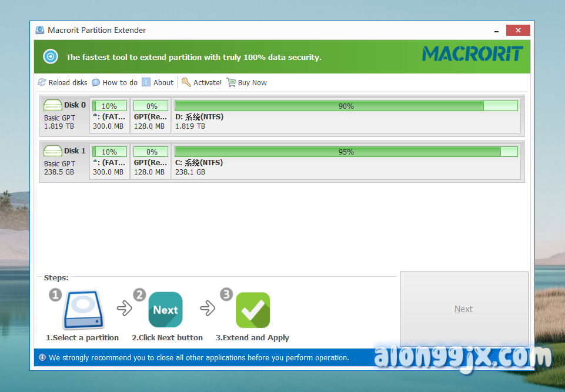Click the Activate! key icon
Viewport: 565px width, 392px height.
[x=186, y=82]
